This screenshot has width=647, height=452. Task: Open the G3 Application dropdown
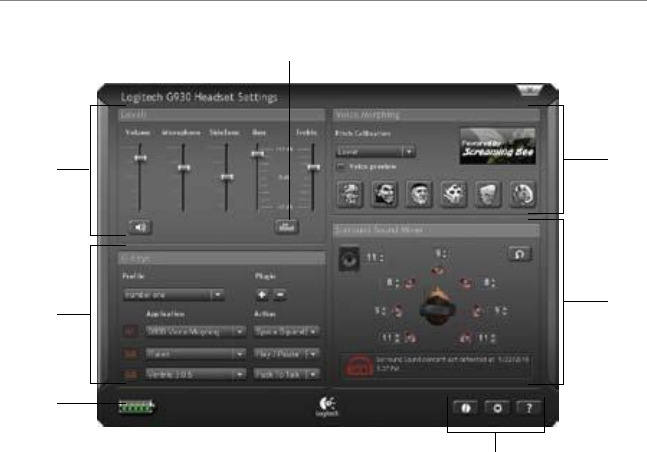[x=196, y=374]
